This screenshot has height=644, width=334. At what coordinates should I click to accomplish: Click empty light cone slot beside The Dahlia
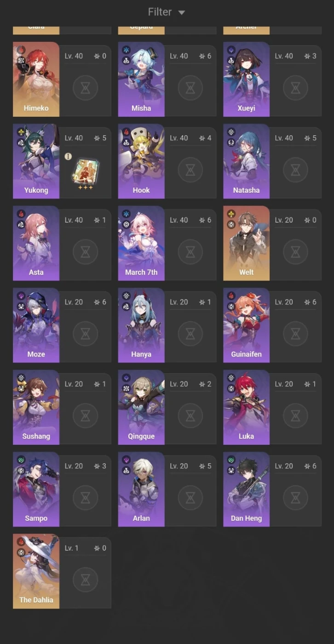[85, 580]
